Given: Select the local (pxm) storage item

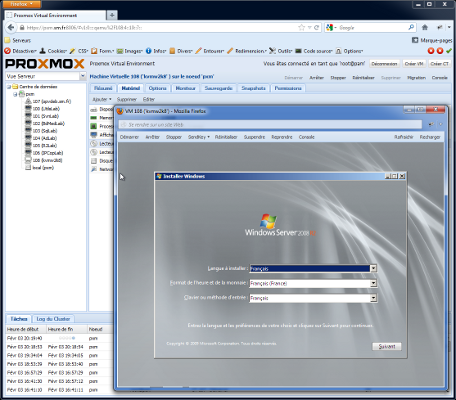Looking at the screenshot, I should 40,167.
